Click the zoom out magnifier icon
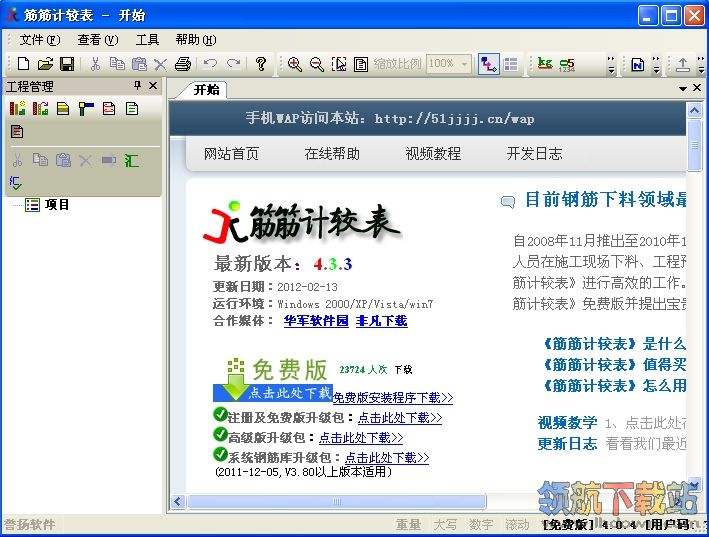This screenshot has width=709, height=537. pos(316,64)
